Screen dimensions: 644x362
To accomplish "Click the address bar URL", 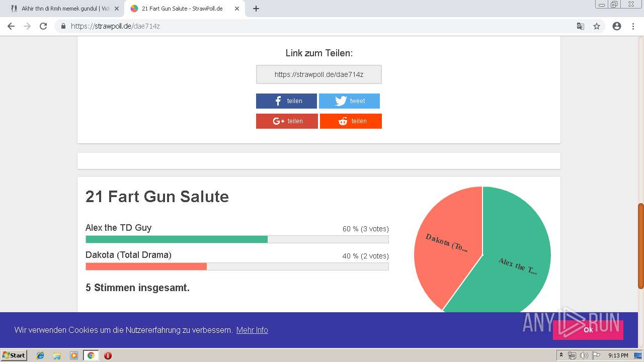I will coord(115,26).
